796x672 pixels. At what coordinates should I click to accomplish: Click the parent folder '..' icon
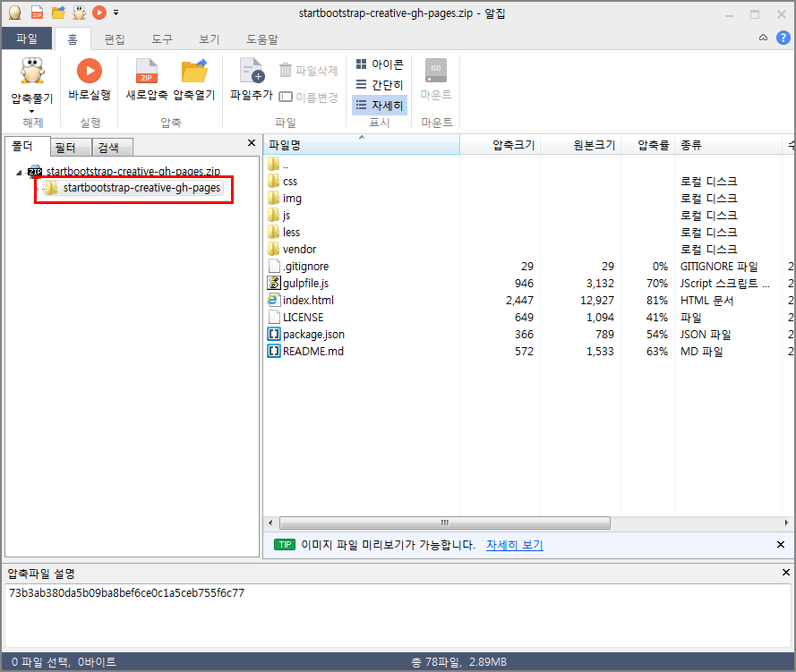tap(274, 164)
